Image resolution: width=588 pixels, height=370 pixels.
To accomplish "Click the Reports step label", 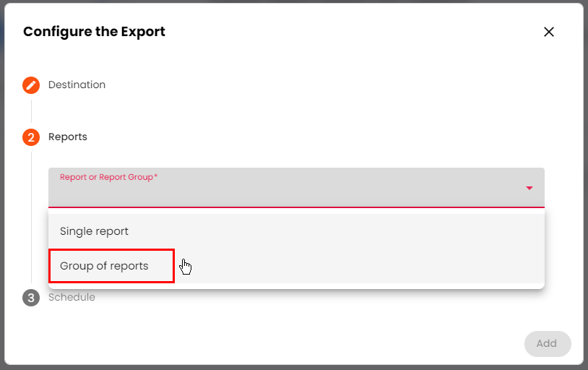I will 68,137.
